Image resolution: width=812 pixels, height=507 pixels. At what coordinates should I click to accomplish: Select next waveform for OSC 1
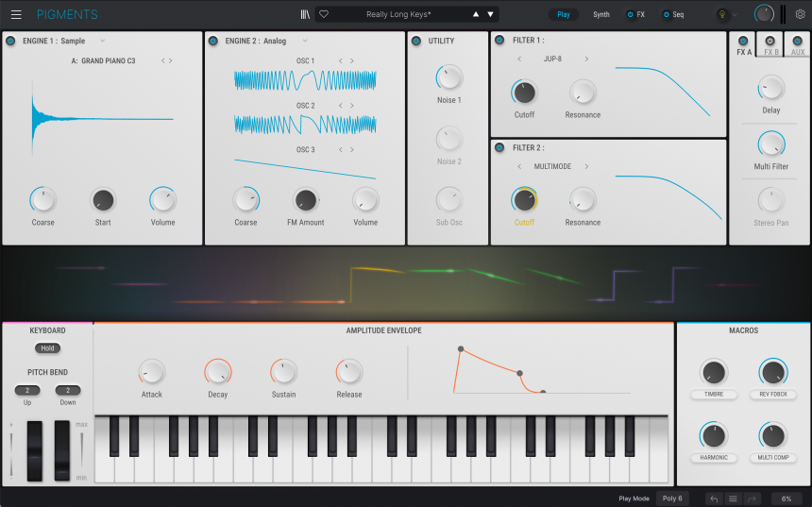[351, 60]
